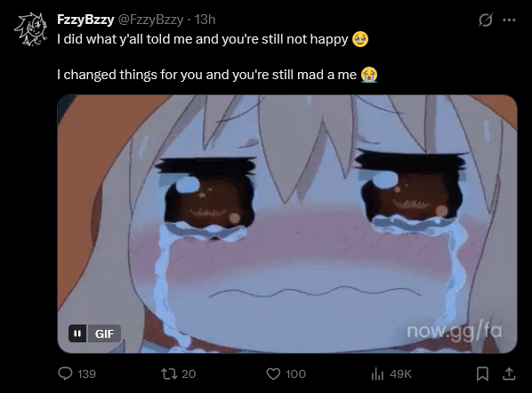Pause the GIF playback
The image size is (532, 393).
coord(77,333)
